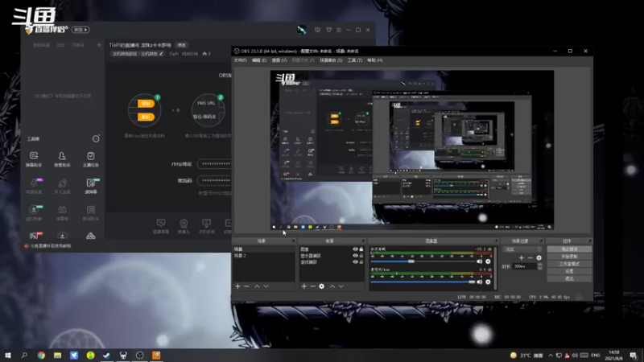644x362 pixels.
Task: Mute the 麦克风/Aux speaker icon
Action: click(x=479, y=282)
